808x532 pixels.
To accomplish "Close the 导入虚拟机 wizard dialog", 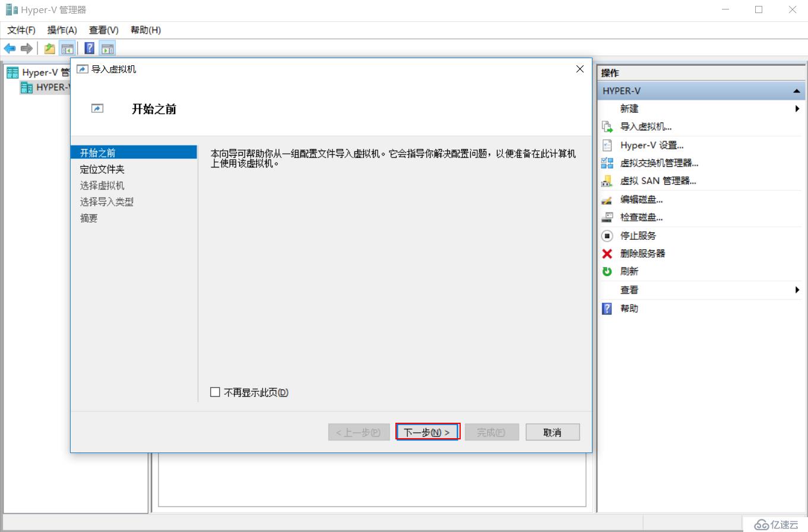I will [580, 69].
